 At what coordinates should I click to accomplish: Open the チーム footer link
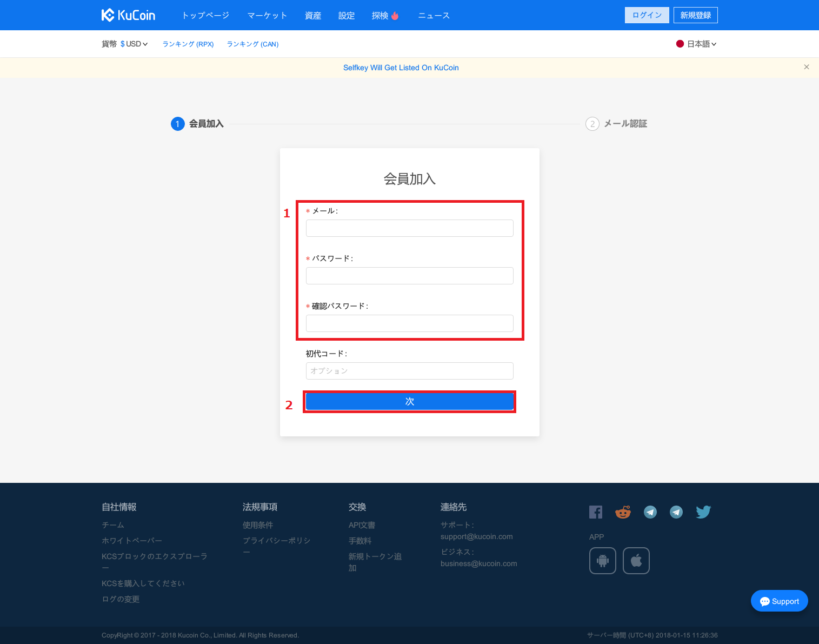tap(113, 525)
